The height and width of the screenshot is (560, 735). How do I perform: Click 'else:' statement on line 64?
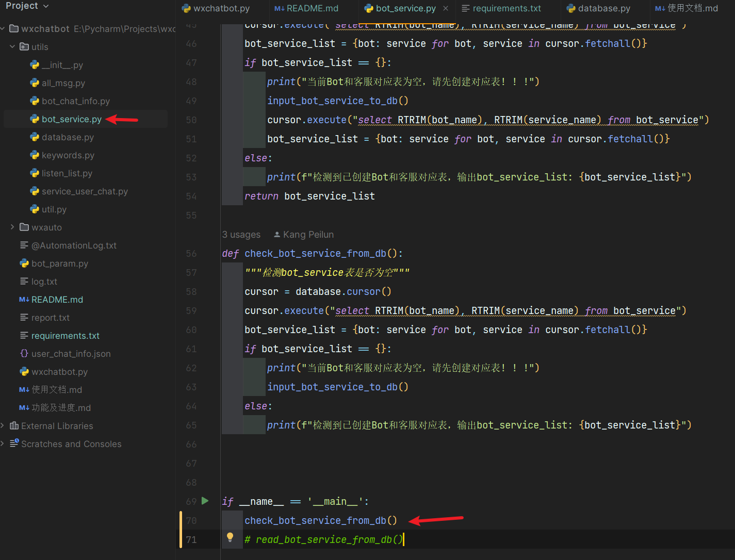coord(258,406)
